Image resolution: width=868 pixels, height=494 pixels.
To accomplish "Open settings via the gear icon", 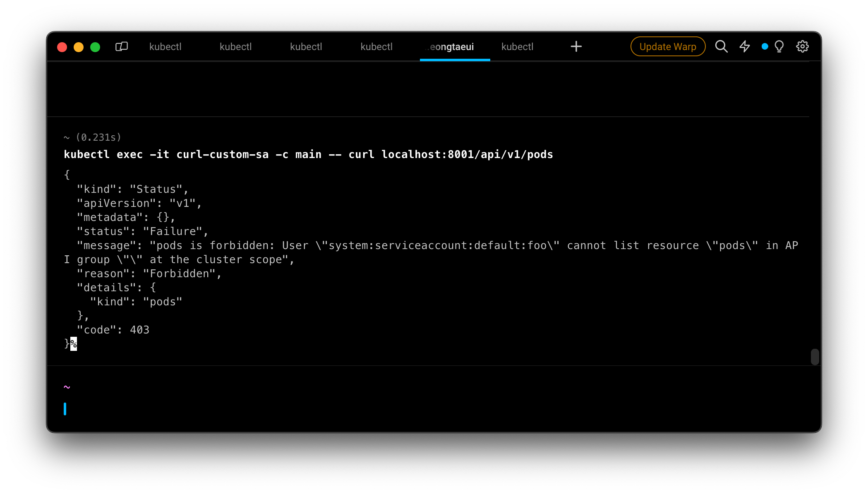I will pos(802,47).
